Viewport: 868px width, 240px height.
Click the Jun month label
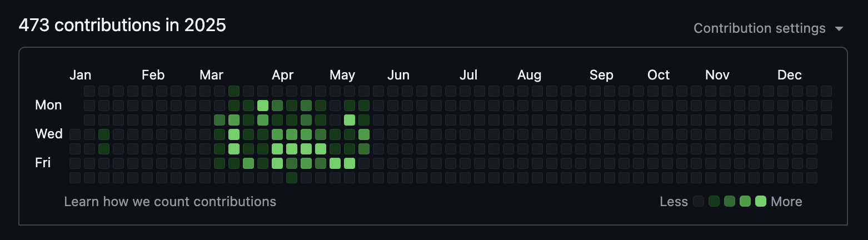398,75
